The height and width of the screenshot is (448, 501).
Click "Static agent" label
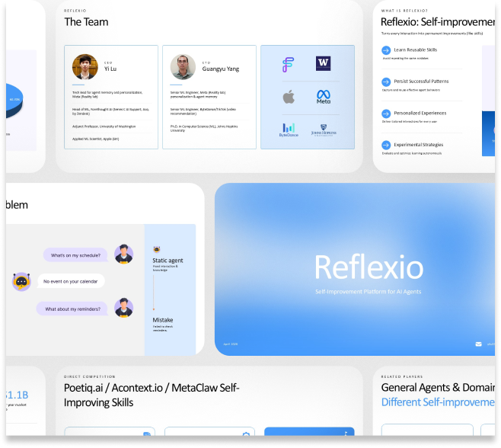pos(168,261)
